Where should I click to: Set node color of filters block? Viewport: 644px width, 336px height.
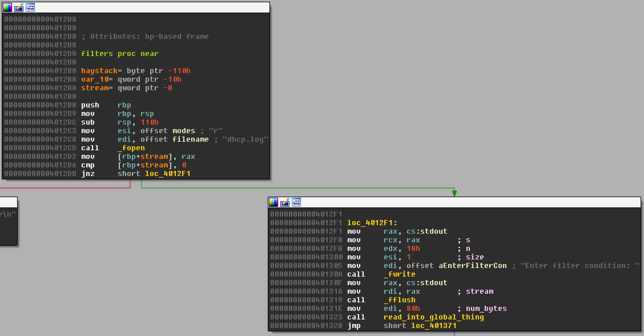(x=7, y=7)
